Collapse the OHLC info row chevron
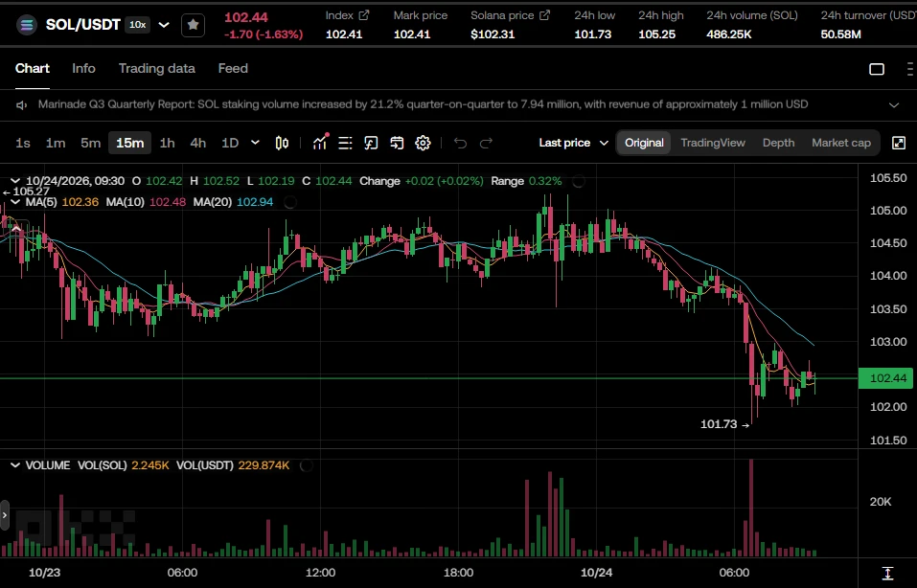The width and height of the screenshot is (917, 588). (15, 181)
